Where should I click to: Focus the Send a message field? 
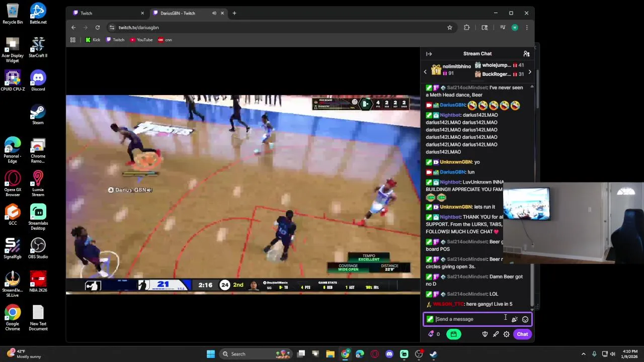tap(477, 319)
